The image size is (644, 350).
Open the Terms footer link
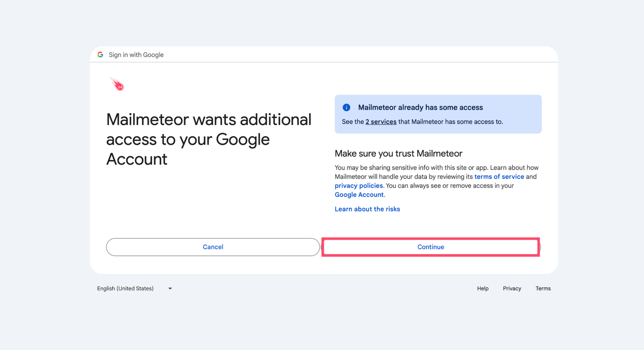(543, 288)
